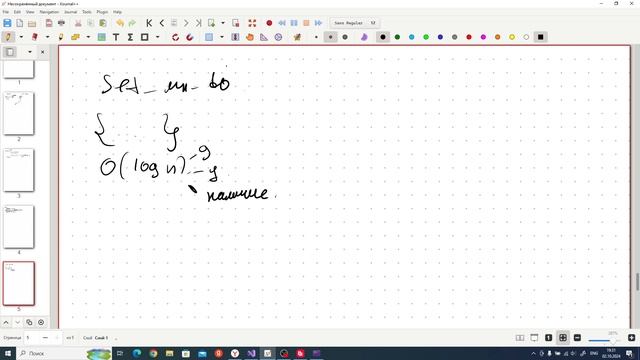Image resolution: width=640 pixels, height=360 pixels.
Task: Open the View menu
Action: (30, 12)
